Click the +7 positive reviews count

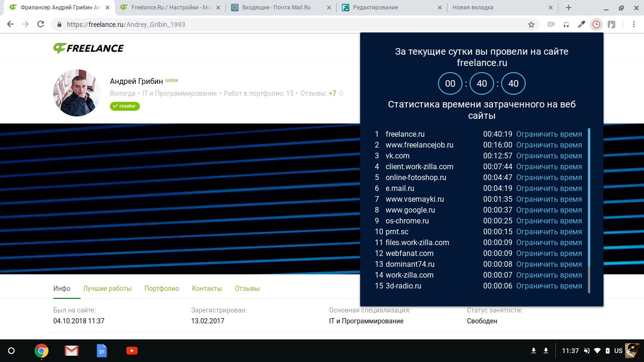[x=332, y=93]
